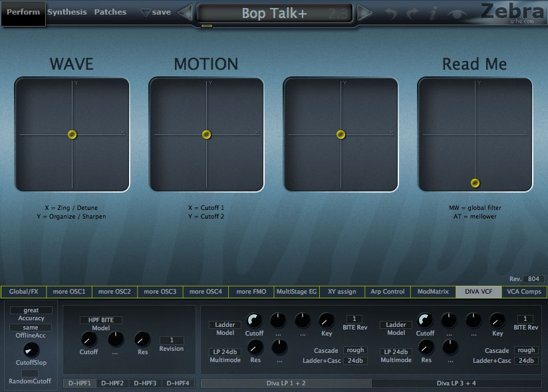Image resolution: width=548 pixels, height=392 pixels.
Task: Click the Read Me XY pad yellow handle
Action: click(x=475, y=183)
